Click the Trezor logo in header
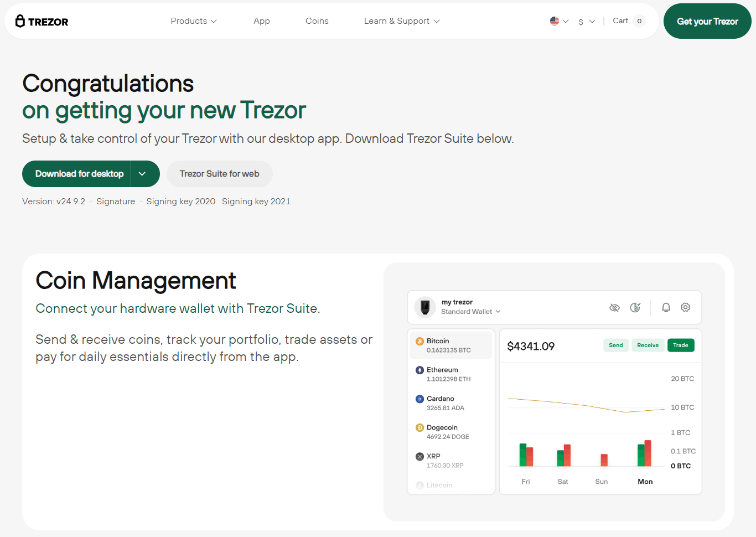Screen dimensions: 756x537 (42, 22)
